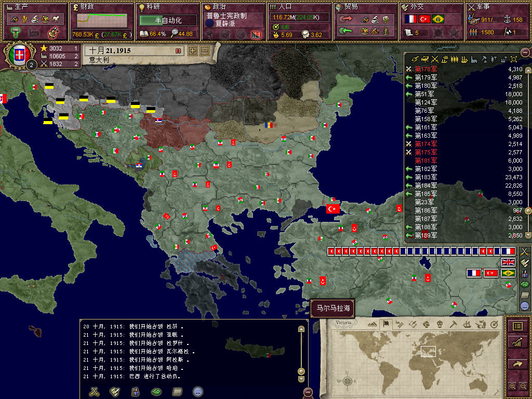532x399 pixels.
Task: Click the finance trend graph
Action: [102, 21]
